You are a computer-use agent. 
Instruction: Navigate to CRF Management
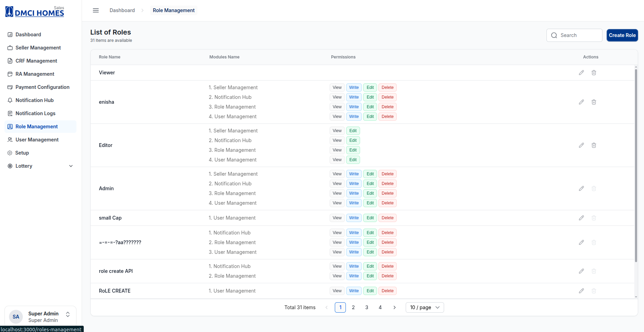pyautogui.click(x=40, y=61)
